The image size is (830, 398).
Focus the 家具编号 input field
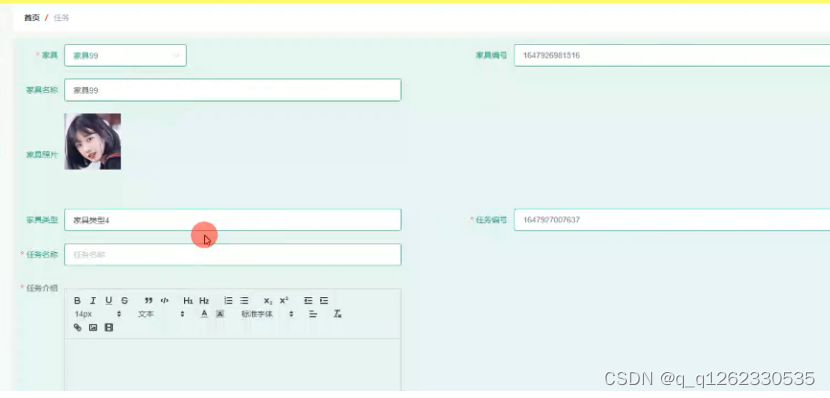click(x=672, y=56)
